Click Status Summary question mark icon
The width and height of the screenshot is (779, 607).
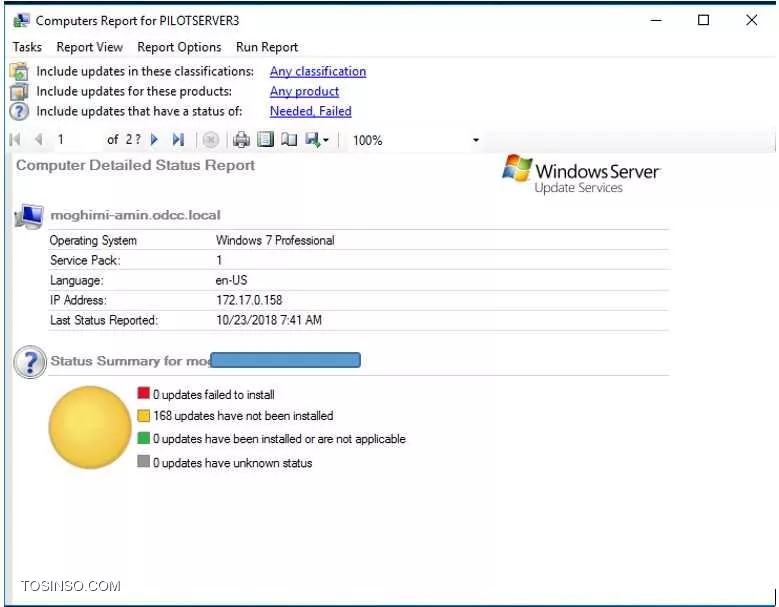click(x=30, y=362)
